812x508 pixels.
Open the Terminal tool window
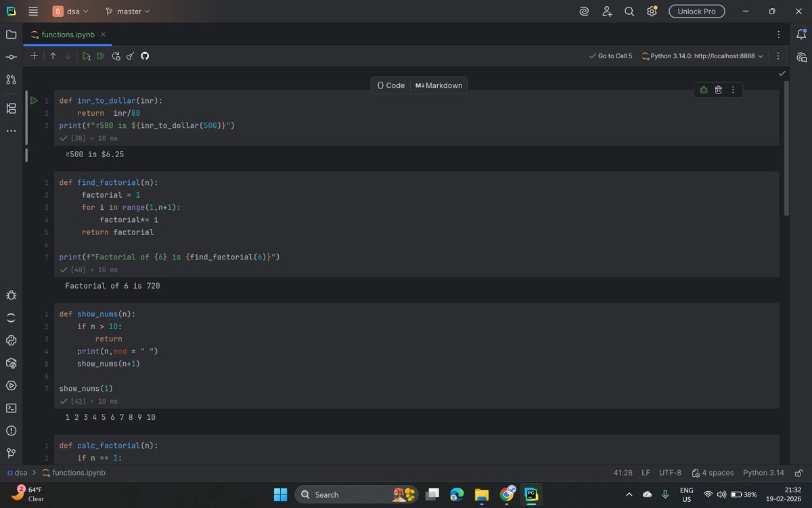click(x=11, y=408)
